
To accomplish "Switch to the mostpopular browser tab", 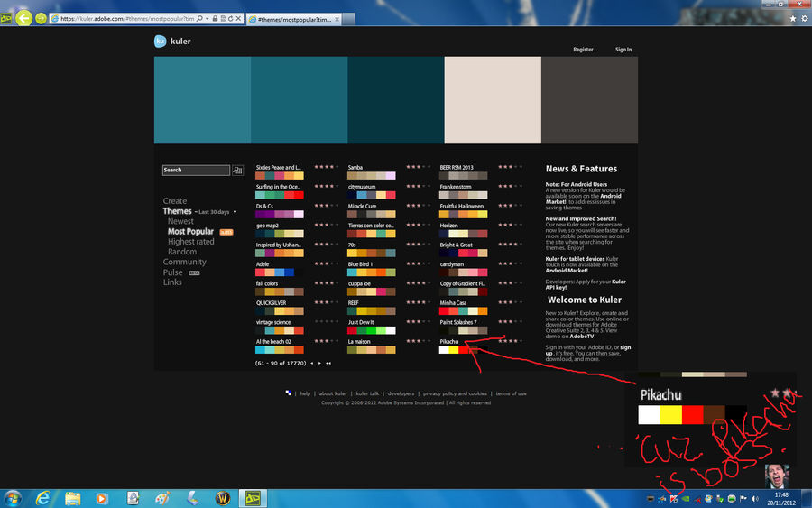I will (x=293, y=19).
